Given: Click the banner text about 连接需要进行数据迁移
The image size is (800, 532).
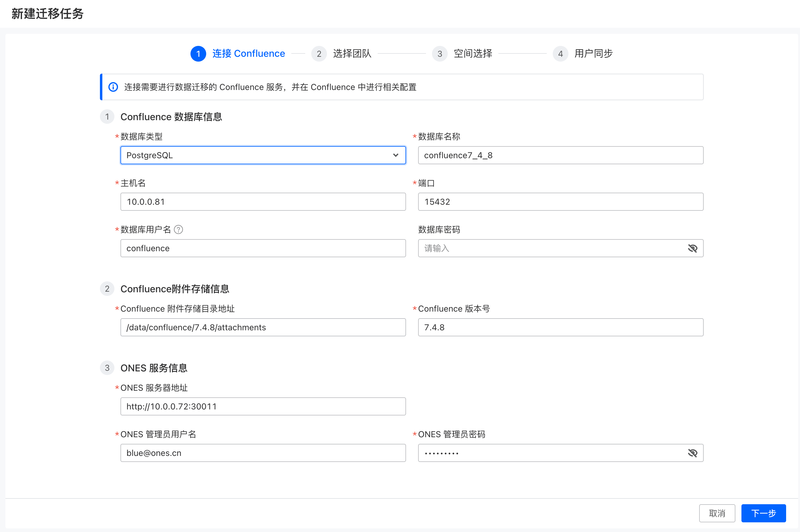Looking at the screenshot, I should [270, 87].
